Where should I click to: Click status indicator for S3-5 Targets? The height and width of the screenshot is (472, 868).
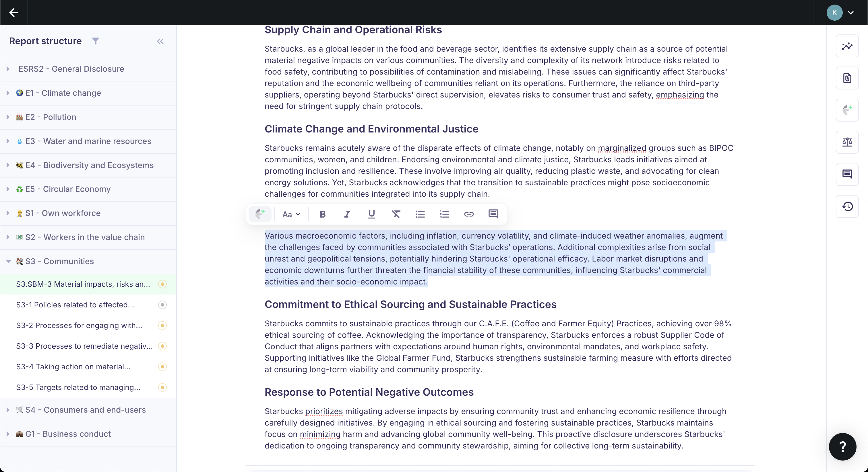coord(162,387)
